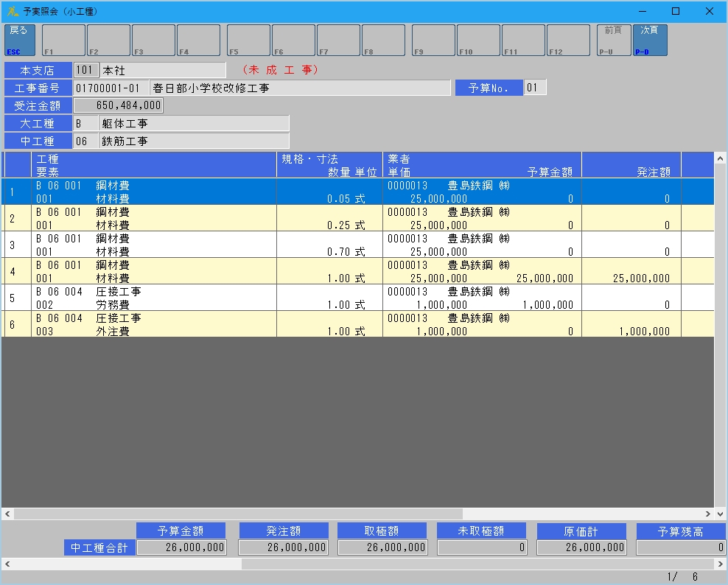
Task: Select row 4 with budget 25,000,000
Action: pyautogui.click(x=295, y=271)
